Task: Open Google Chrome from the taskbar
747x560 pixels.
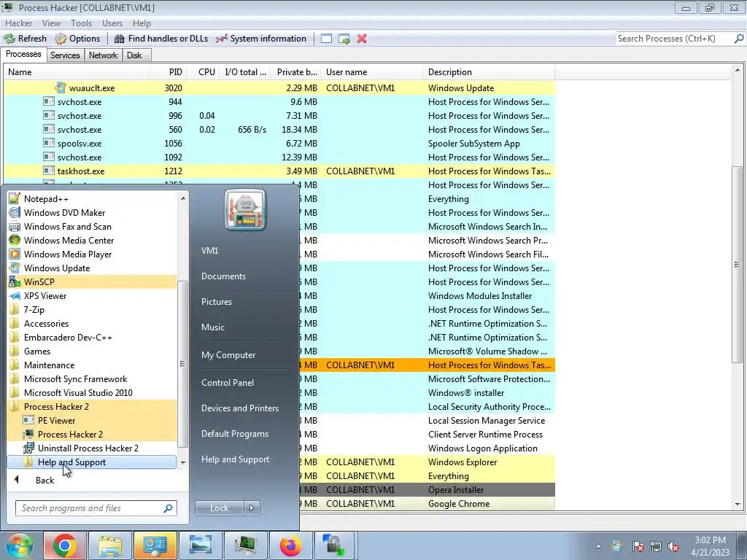Action: click(x=65, y=545)
